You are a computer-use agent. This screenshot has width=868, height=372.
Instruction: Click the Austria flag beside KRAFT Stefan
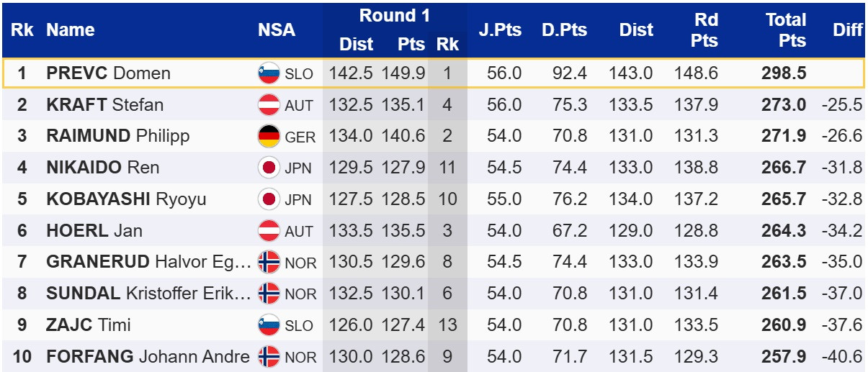coord(269,105)
